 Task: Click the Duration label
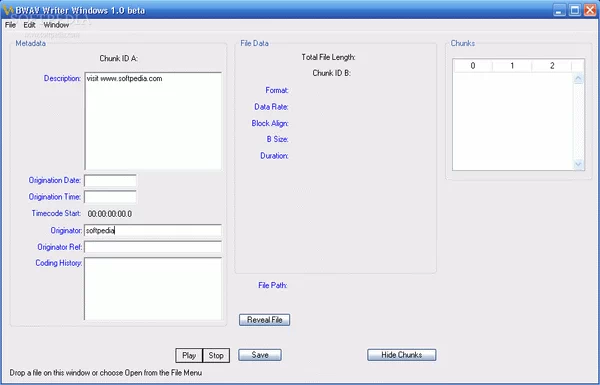pos(274,156)
